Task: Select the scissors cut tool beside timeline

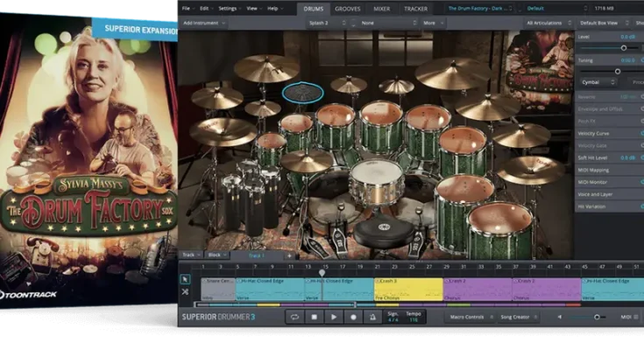Action: (186, 291)
